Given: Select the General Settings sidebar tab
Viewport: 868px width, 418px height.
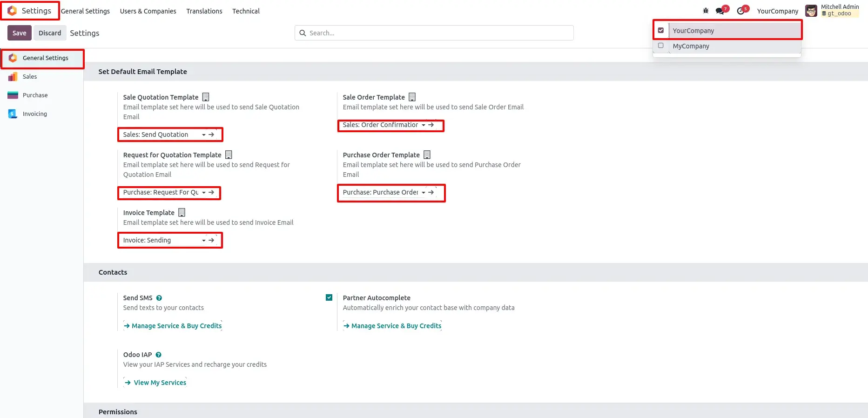Looking at the screenshot, I should 42,58.
